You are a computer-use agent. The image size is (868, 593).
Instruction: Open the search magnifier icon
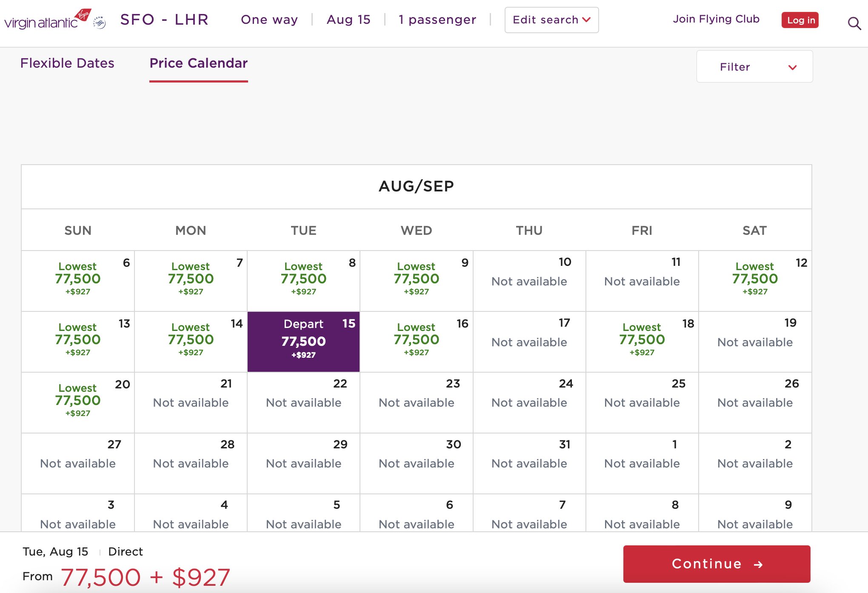854,23
